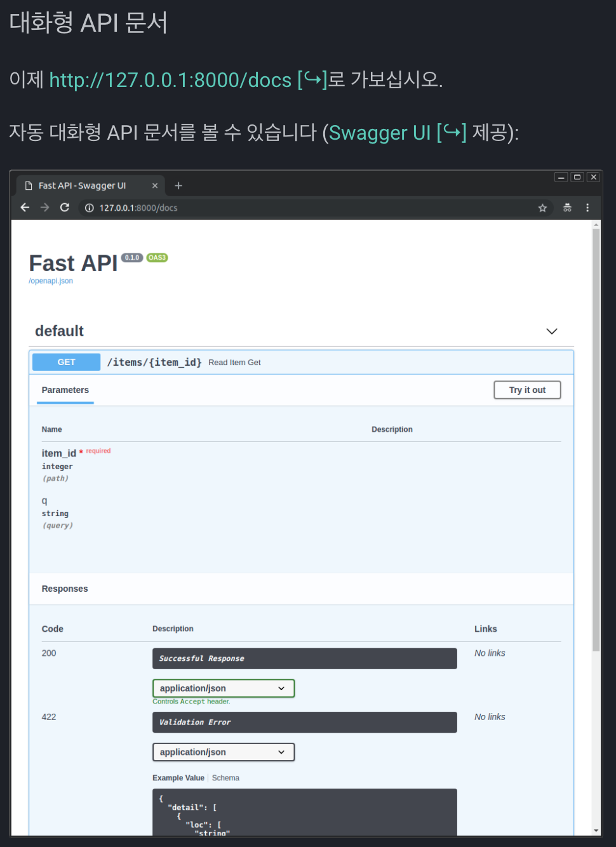Click the incognito icon in browser toolbar

(567, 208)
